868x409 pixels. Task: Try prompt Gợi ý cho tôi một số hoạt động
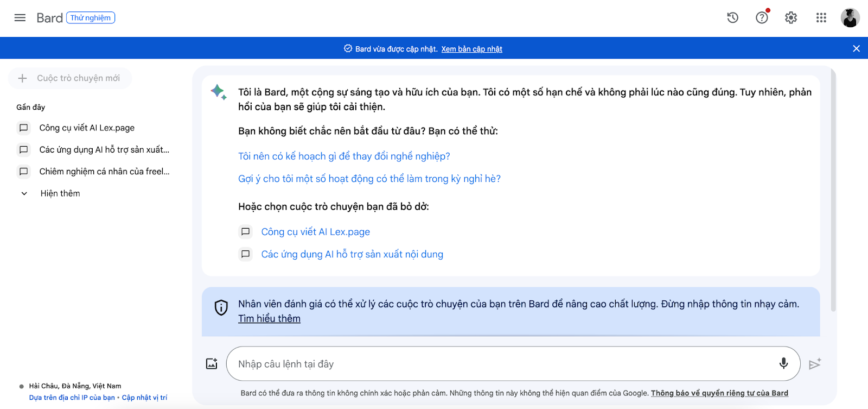click(x=369, y=179)
